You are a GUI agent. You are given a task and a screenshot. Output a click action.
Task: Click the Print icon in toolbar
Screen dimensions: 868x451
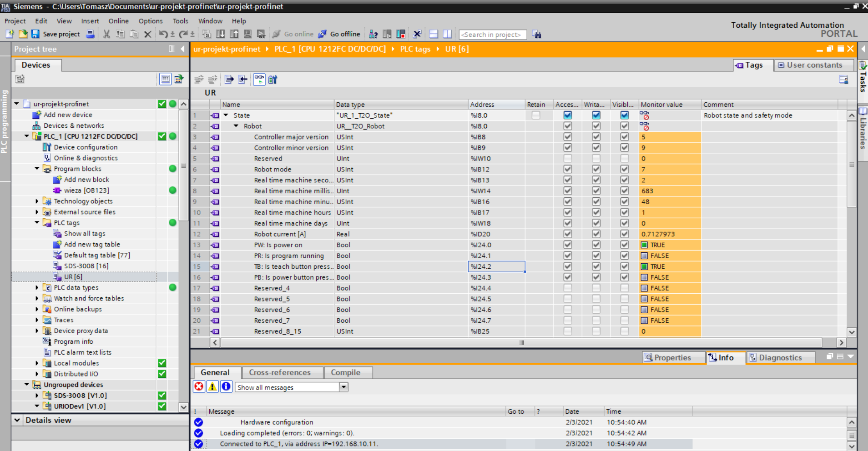91,34
